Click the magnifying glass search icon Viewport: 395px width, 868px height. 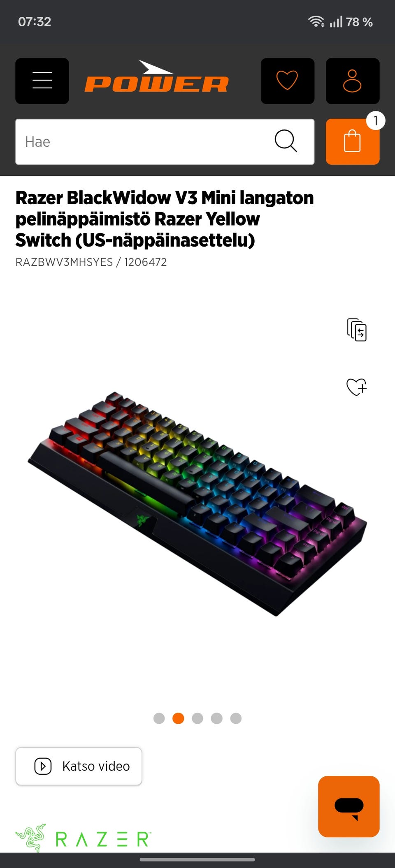[286, 141]
